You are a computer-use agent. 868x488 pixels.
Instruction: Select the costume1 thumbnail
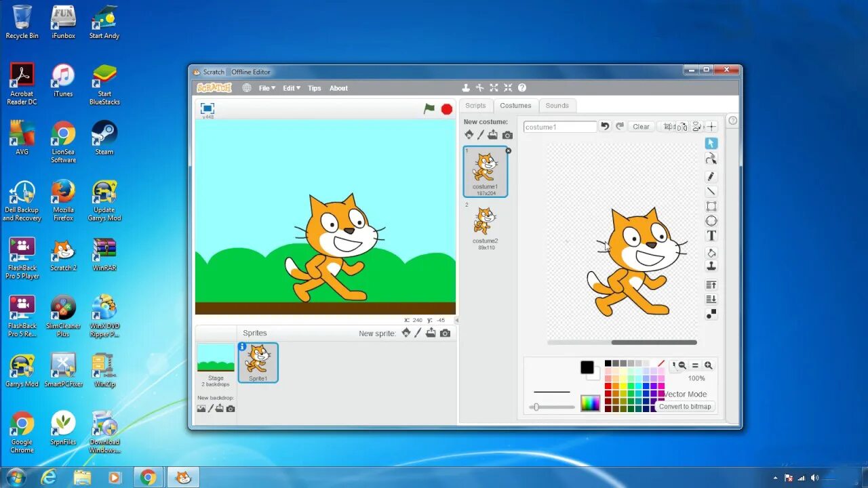[x=486, y=172]
